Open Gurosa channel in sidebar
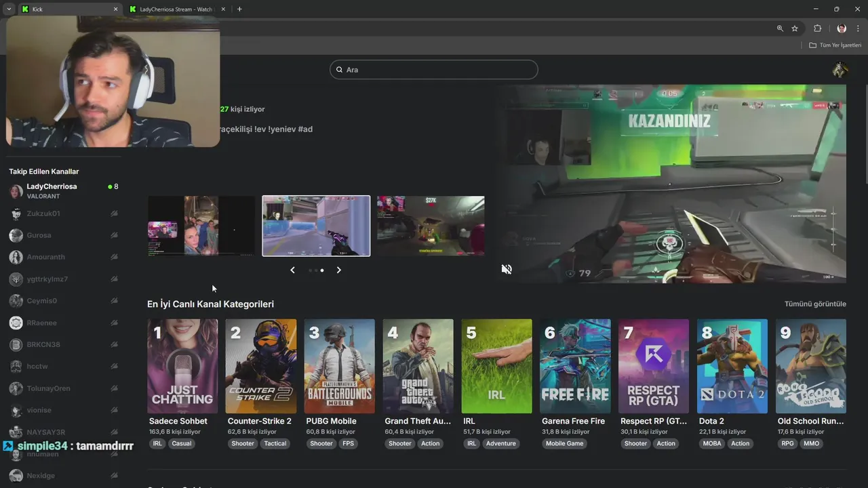This screenshot has height=488, width=868. coord(64,235)
